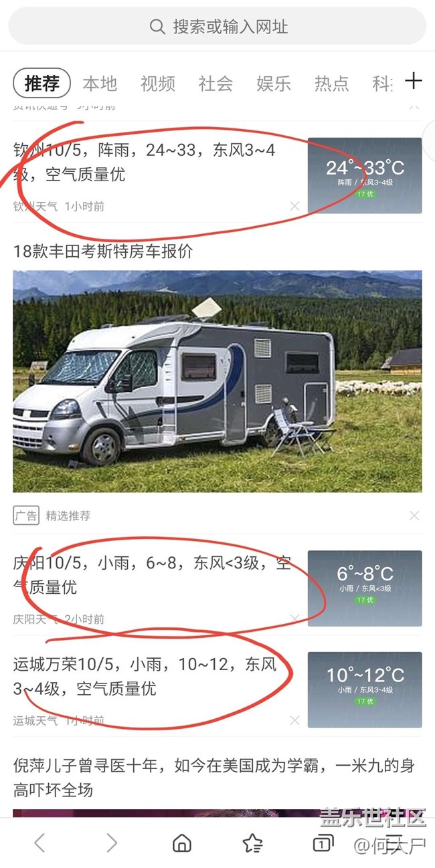Add channels with the plus icon
This screenshot has width=435, height=868.
[x=414, y=81]
